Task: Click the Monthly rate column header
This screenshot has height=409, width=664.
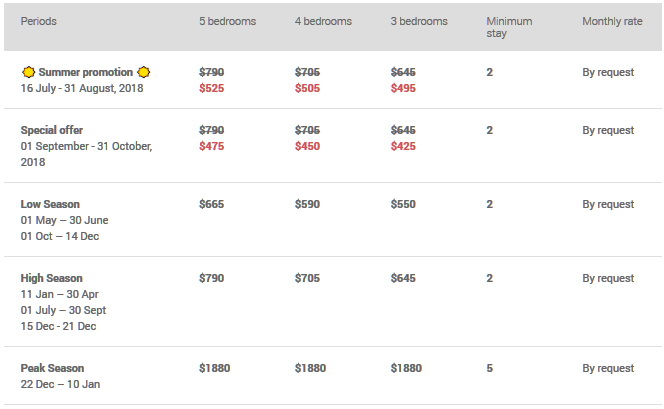Action: [612, 21]
